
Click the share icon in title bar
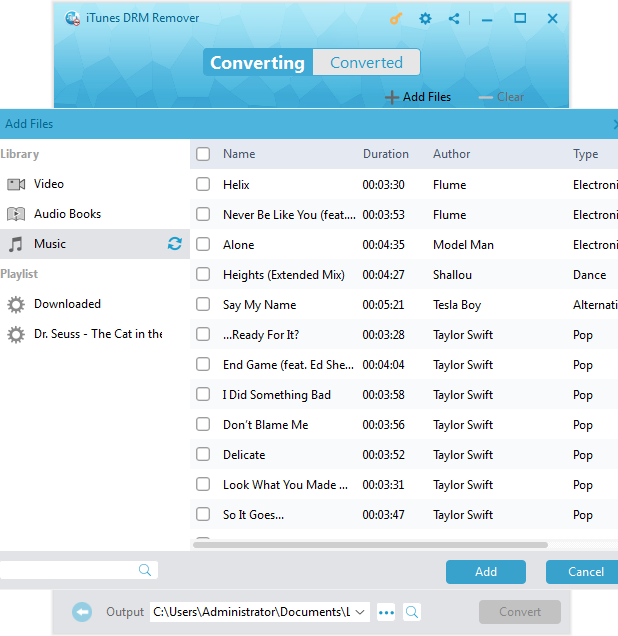tap(454, 18)
